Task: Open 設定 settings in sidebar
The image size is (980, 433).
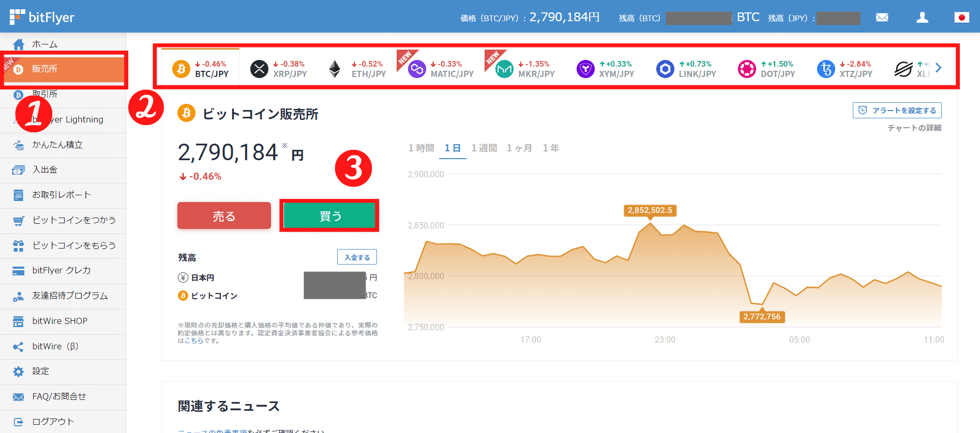Action: (63, 372)
